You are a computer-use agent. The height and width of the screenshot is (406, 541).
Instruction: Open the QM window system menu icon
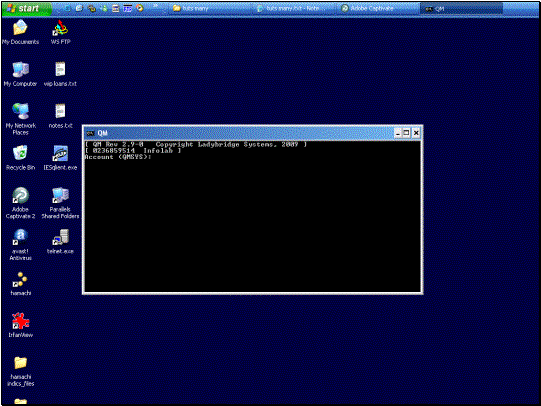pos(90,133)
